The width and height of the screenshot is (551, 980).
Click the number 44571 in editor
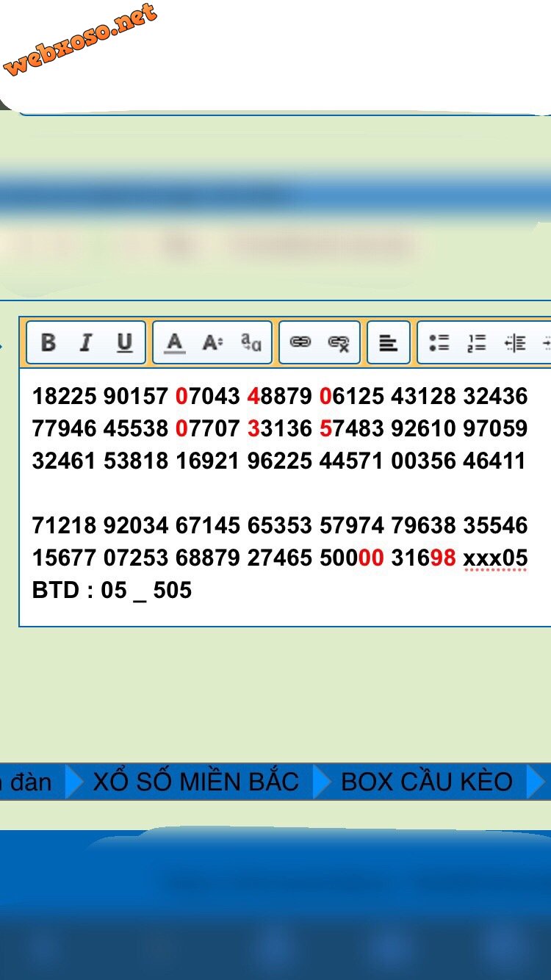click(x=352, y=461)
